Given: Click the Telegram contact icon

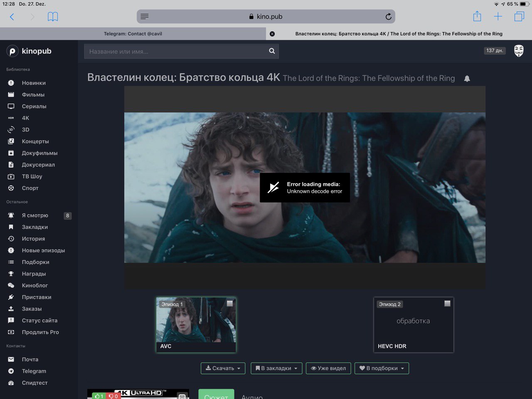Looking at the screenshot, I should tap(11, 371).
